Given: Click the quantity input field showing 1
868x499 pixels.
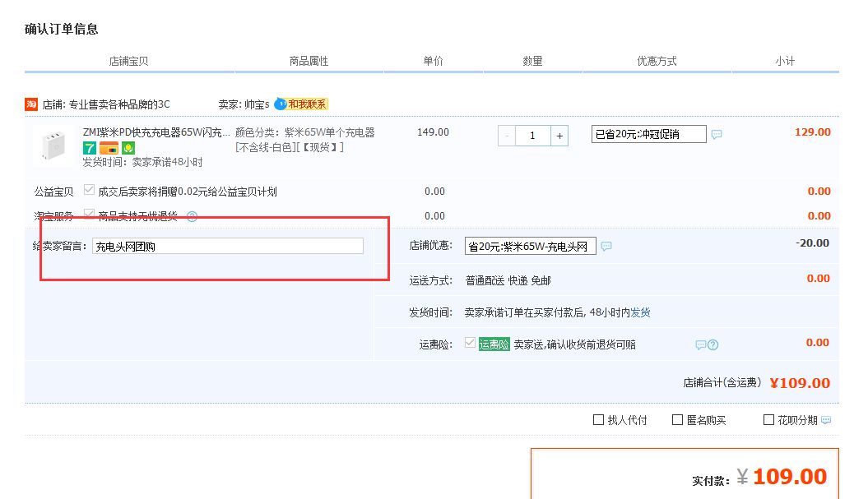Looking at the screenshot, I should click(533, 136).
